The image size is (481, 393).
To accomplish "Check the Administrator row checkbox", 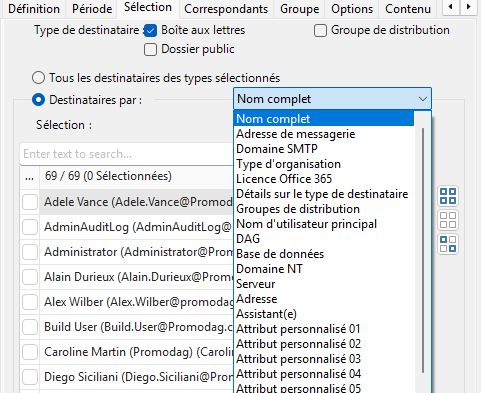I will (30, 252).
